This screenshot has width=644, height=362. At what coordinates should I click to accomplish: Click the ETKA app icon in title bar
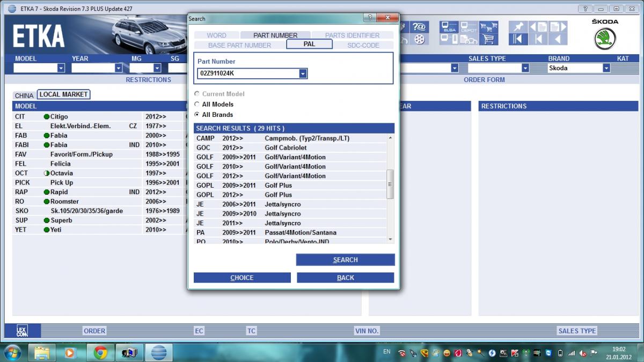pyautogui.click(x=12, y=9)
